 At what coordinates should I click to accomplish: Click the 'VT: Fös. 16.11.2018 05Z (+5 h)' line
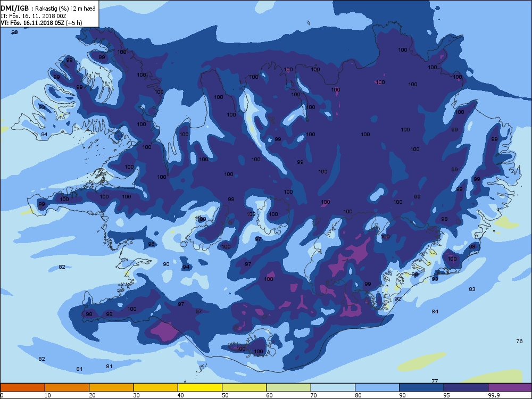(41, 23)
